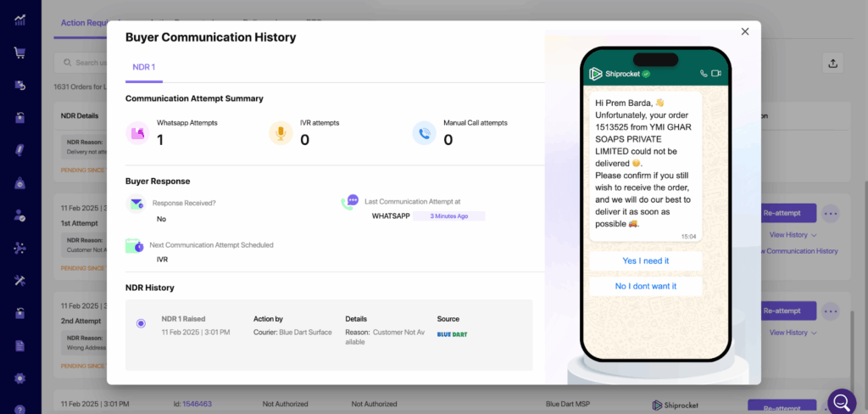Close the Buyer Communication History dialog
This screenshot has height=414, width=868.
[745, 31]
